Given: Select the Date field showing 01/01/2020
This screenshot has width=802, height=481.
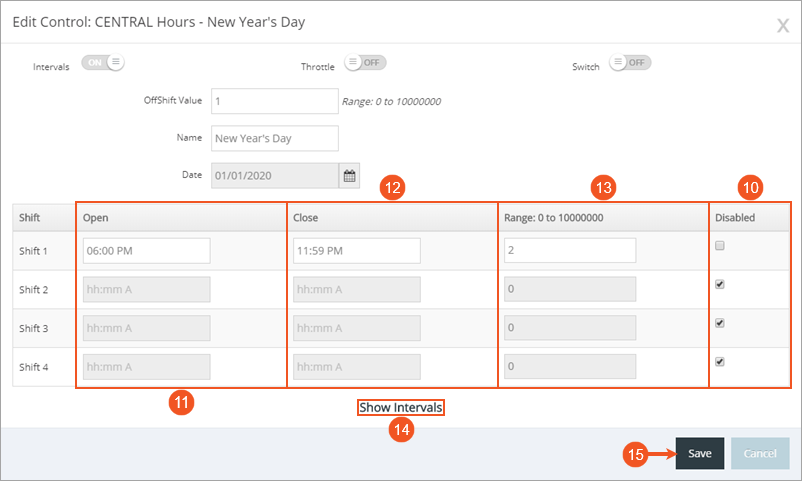Looking at the screenshot, I should click(x=275, y=176).
